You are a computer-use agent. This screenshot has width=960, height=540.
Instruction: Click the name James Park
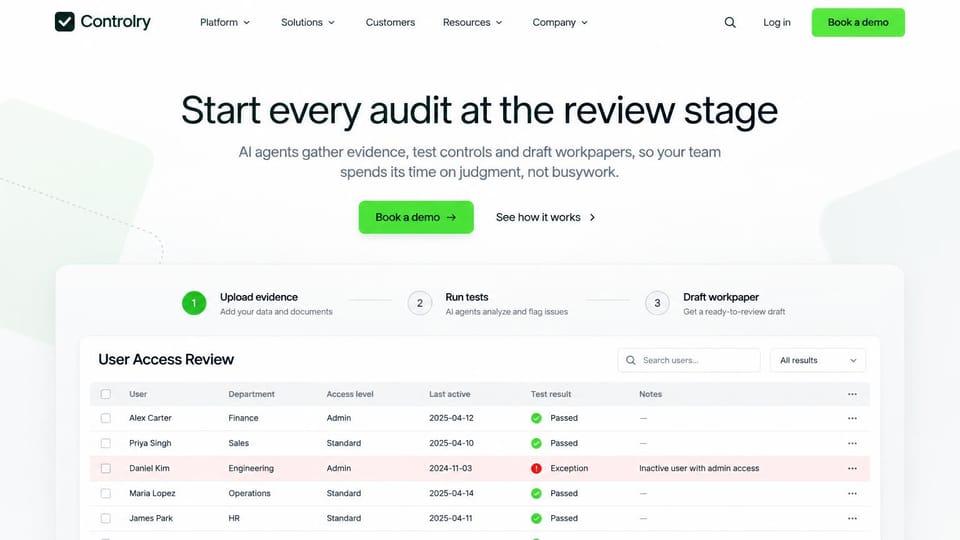point(151,519)
